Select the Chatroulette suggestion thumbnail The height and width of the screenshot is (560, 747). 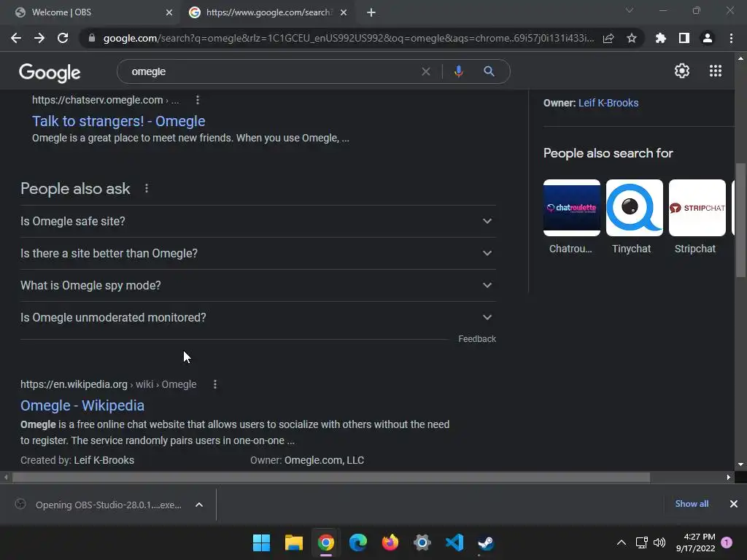(x=572, y=208)
